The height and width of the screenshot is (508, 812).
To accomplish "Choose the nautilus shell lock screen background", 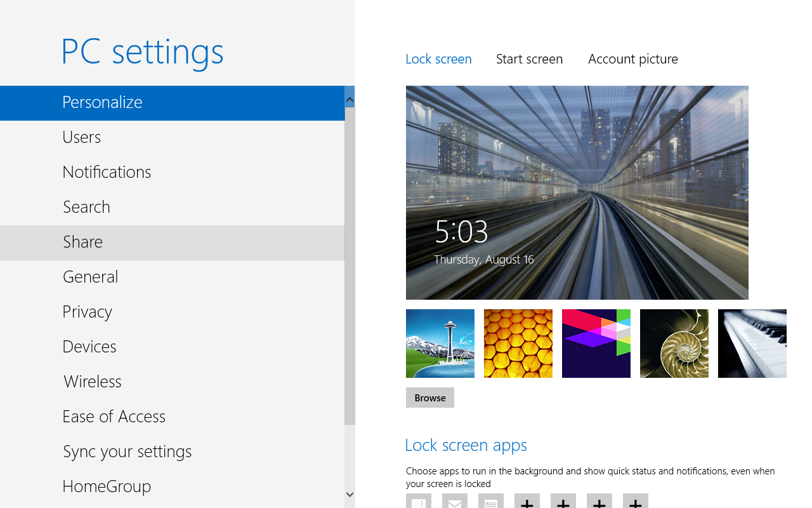I will [x=674, y=344].
